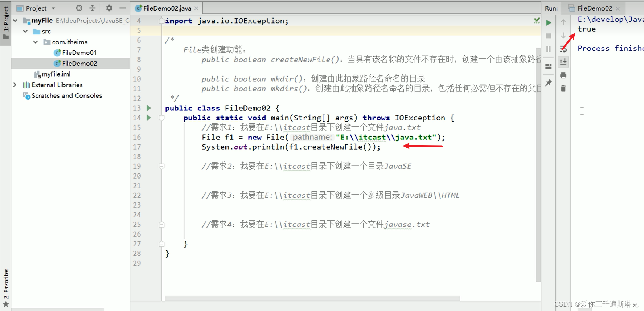Toggle soft-wrap in Run console
Image resolution: width=644 pixels, height=311 pixels.
(563, 49)
